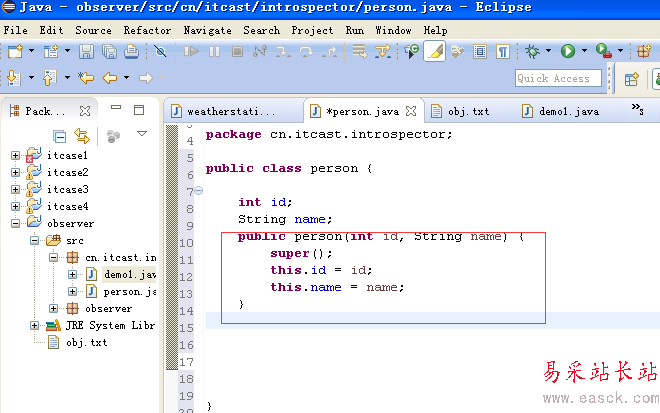The height and width of the screenshot is (413, 660).
Task: Collapse the folding marker at line 7
Action: [199, 190]
